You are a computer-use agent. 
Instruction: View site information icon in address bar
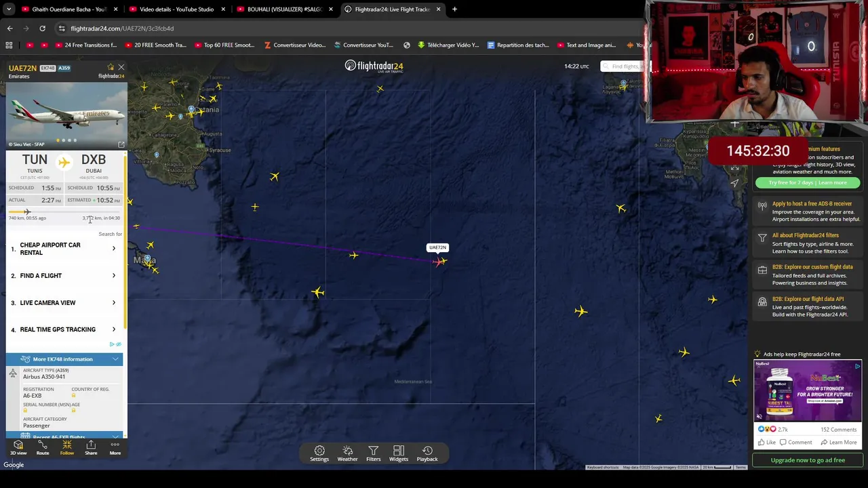[62, 28]
